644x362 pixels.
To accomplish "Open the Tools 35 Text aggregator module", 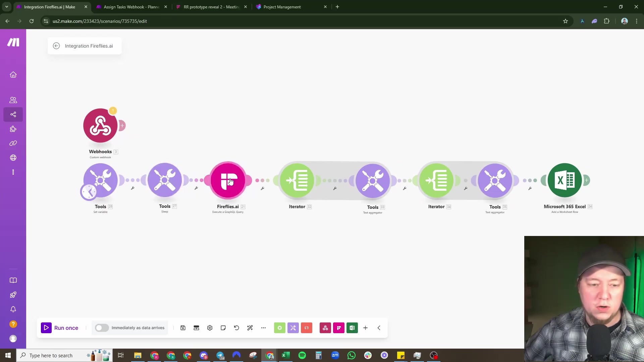I will point(495,181).
